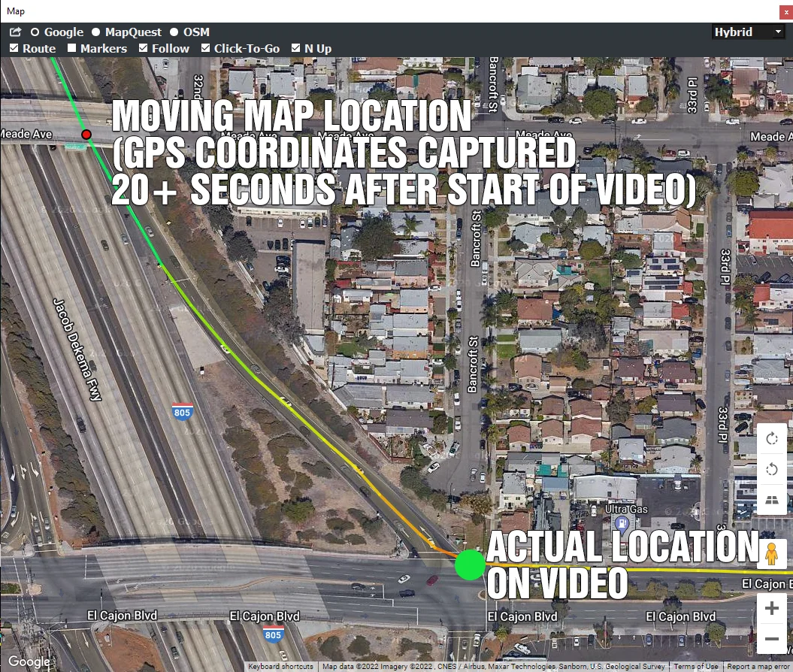Zoom in with the plus button
The image size is (793, 672).
pyautogui.click(x=772, y=608)
